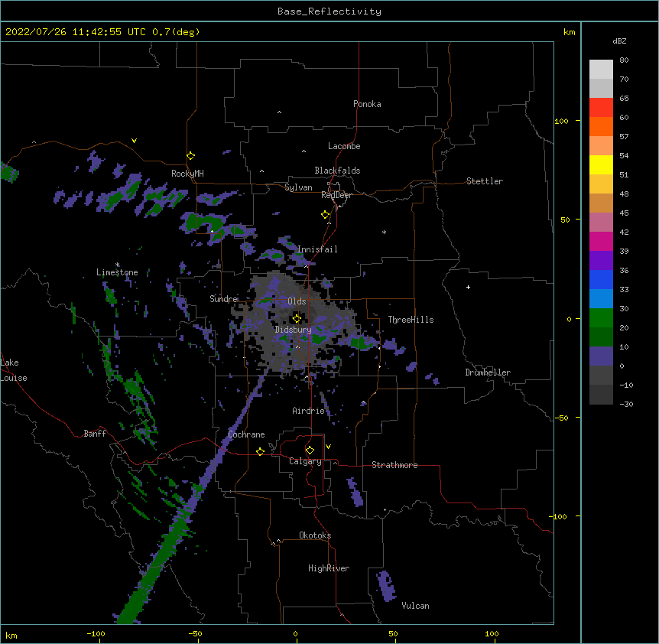Click the Vulcan town label
Image resolution: width=659 pixels, height=644 pixels.
pyautogui.click(x=415, y=606)
